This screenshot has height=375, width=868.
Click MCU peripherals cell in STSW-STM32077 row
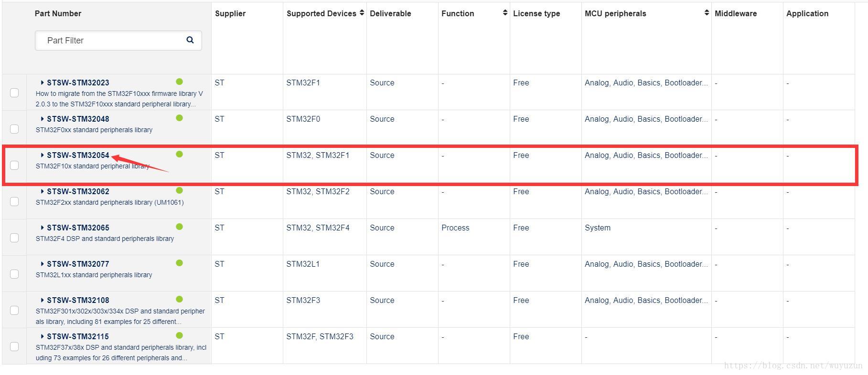tap(646, 264)
